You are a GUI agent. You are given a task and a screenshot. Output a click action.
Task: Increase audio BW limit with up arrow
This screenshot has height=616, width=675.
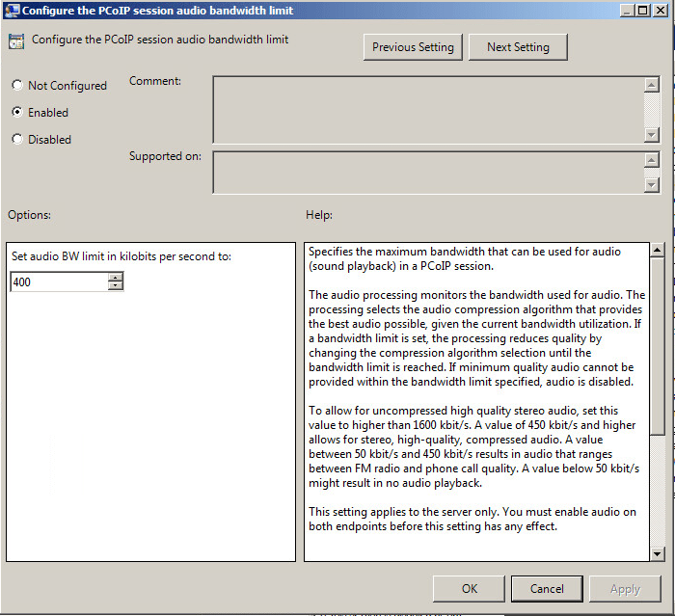pyautogui.click(x=116, y=278)
